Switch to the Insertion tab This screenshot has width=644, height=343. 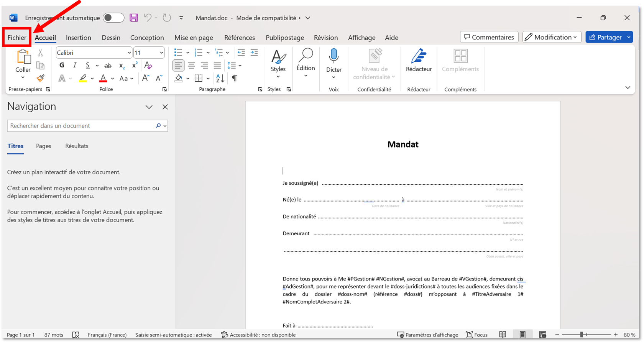tap(79, 38)
